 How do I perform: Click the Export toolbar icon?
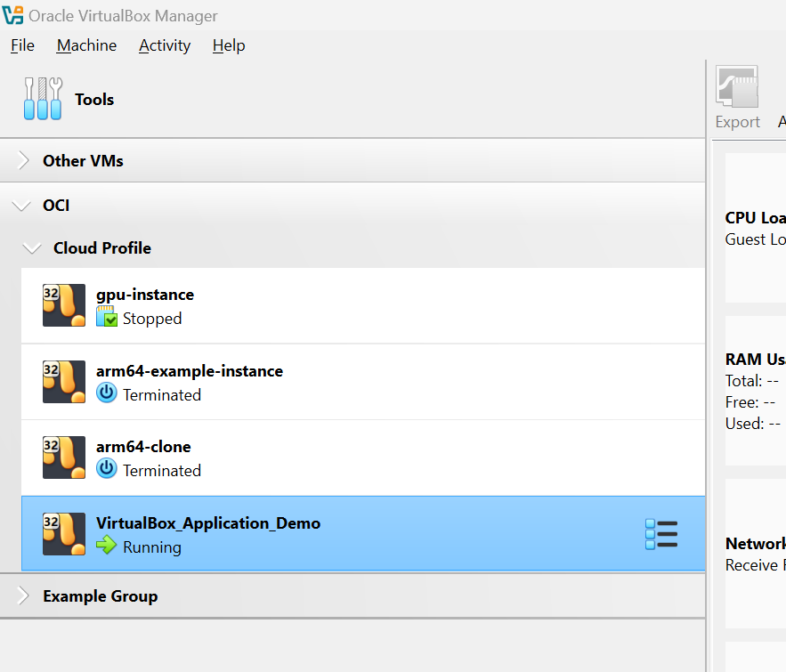click(737, 86)
